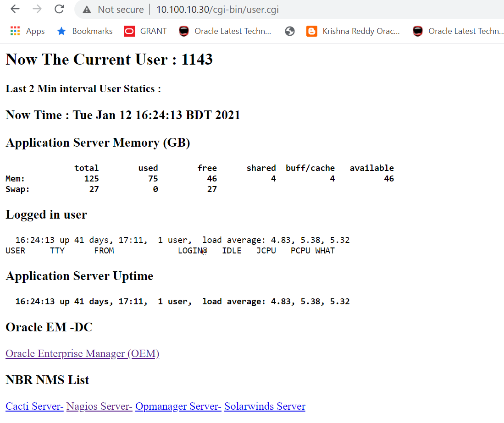This screenshot has width=504, height=423.
Task: Click the Swap: row label
Action: (x=17, y=189)
